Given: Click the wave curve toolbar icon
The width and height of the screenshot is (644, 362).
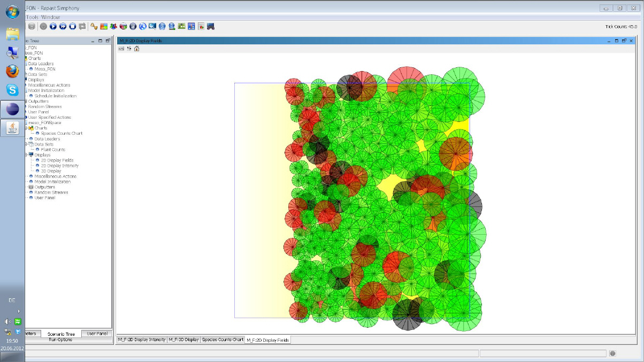Looking at the screenshot, I should click(x=94, y=26).
